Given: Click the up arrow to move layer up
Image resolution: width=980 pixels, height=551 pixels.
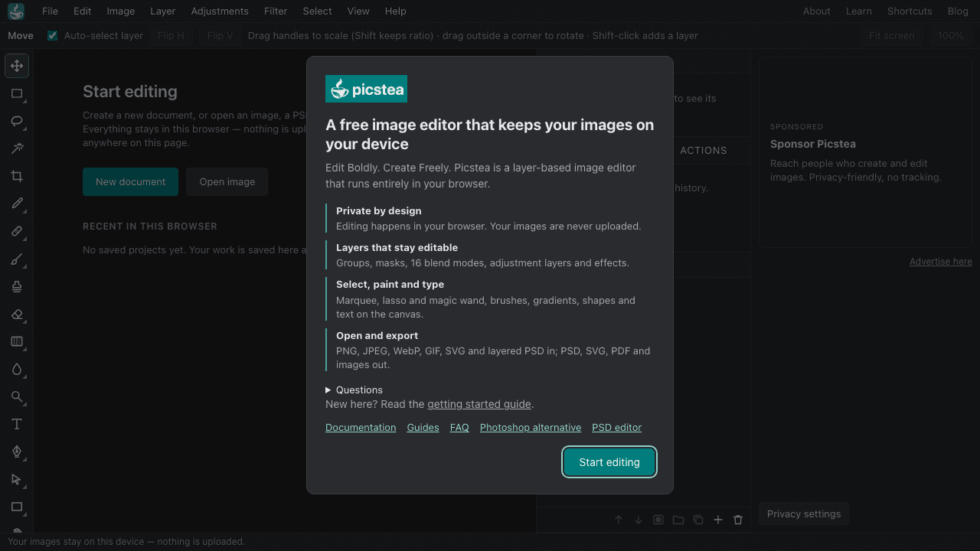Looking at the screenshot, I should coord(619,520).
